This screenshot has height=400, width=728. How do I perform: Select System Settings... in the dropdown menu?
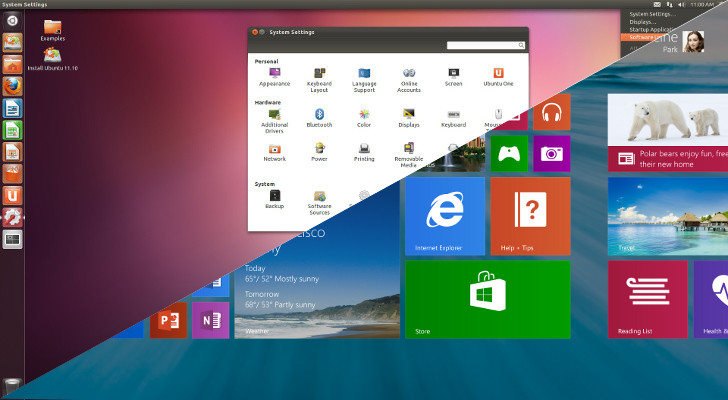pos(650,13)
